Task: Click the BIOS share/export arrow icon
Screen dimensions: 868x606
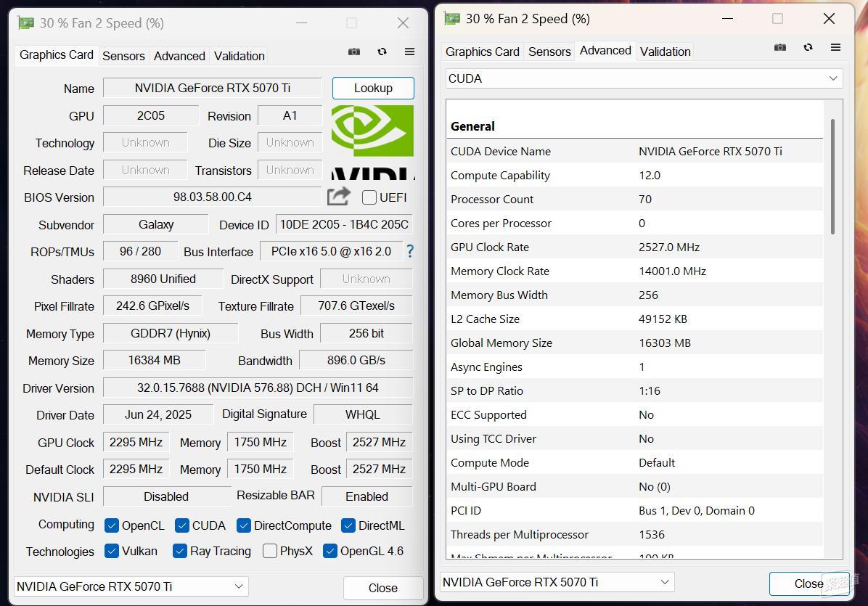Action: (x=339, y=197)
